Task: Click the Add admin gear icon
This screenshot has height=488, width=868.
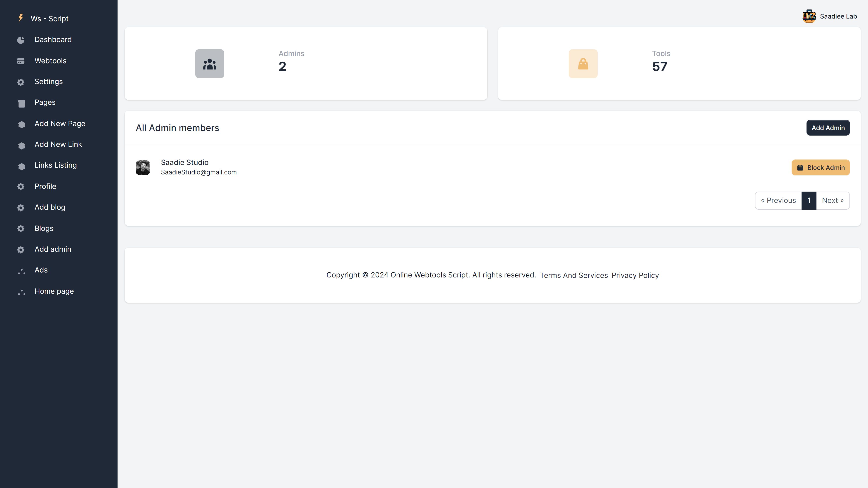Action: point(21,250)
